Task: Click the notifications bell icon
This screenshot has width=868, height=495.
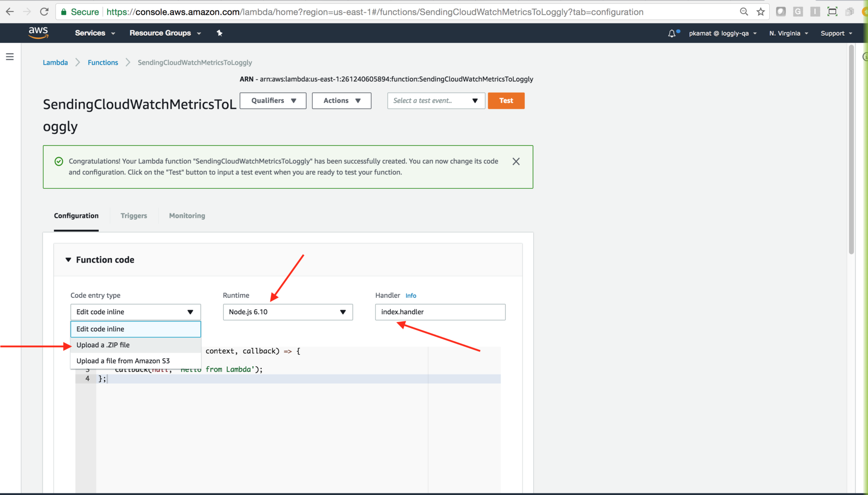Action: point(672,33)
